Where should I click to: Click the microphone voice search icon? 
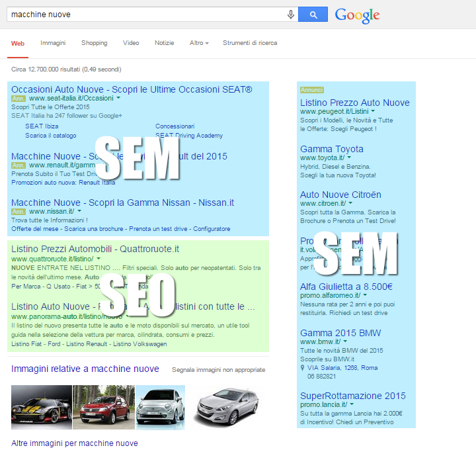[290, 15]
